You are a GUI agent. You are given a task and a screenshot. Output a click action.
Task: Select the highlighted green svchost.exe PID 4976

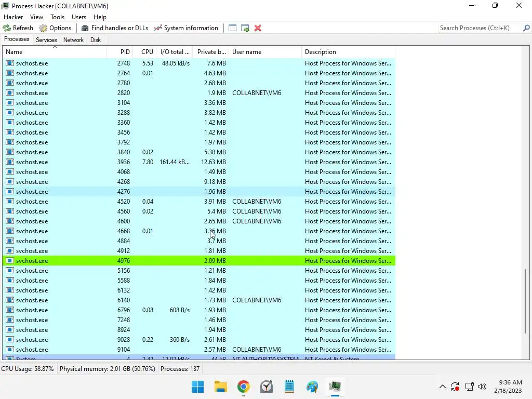click(199, 261)
